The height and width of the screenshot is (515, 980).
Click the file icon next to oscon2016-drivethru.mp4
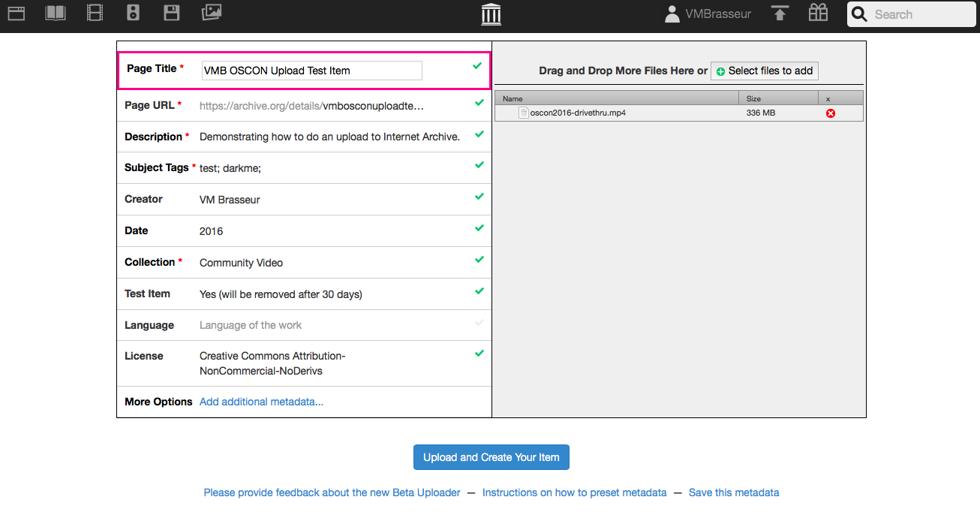(x=524, y=113)
